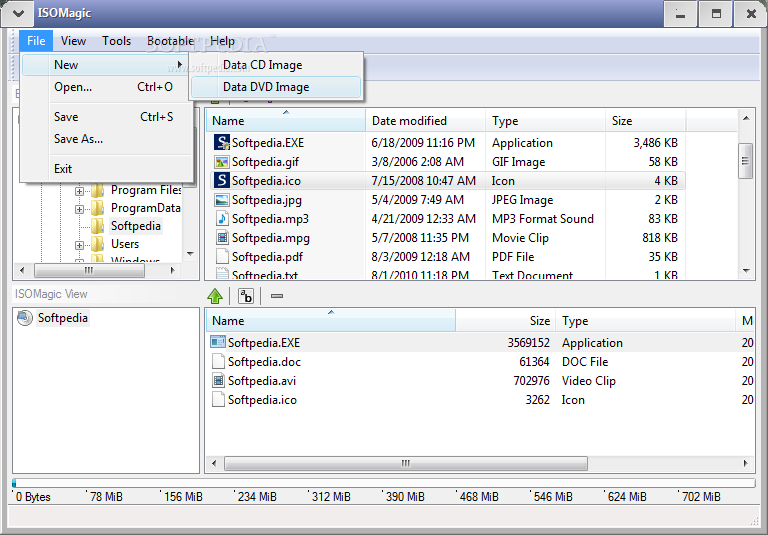Click the Softpedia.ico 'S' icon in upper list
This screenshot has width=768, height=535.
pos(222,181)
